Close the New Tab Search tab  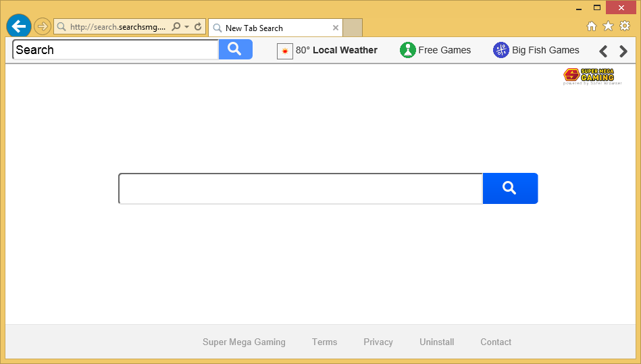coord(336,28)
